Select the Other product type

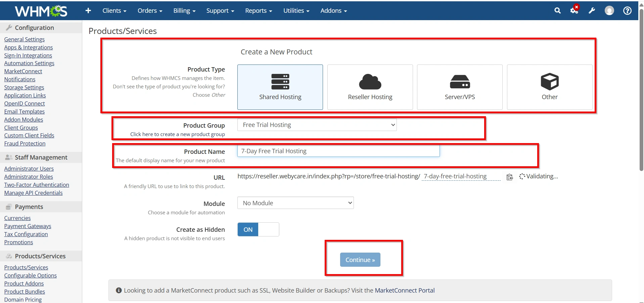tap(550, 87)
